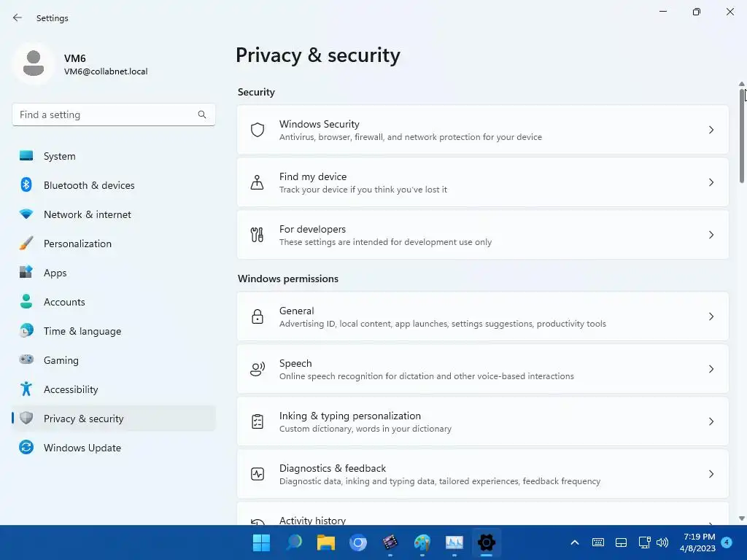Screen dimensions: 747x560
Task: Open Diagnostics & feedback page
Action: pos(483,474)
